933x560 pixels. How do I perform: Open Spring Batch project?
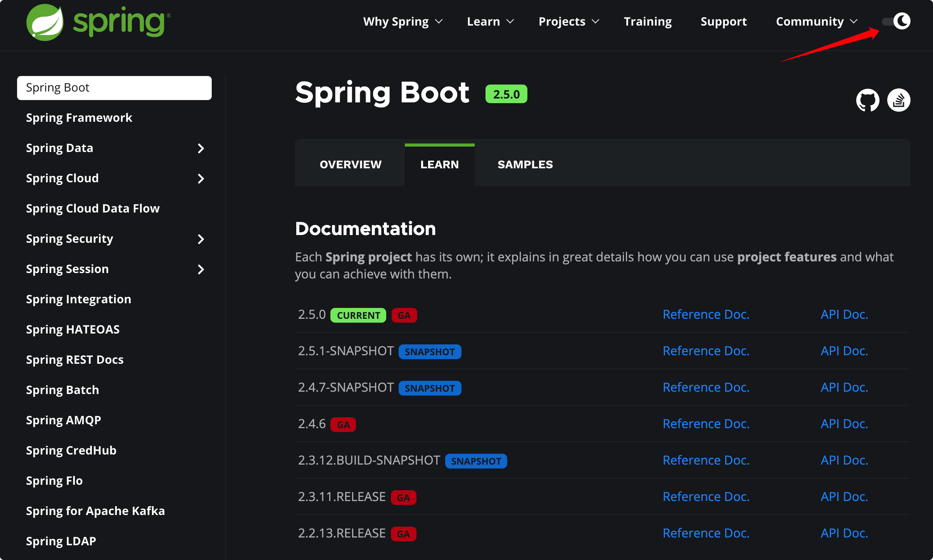point(62,390)
